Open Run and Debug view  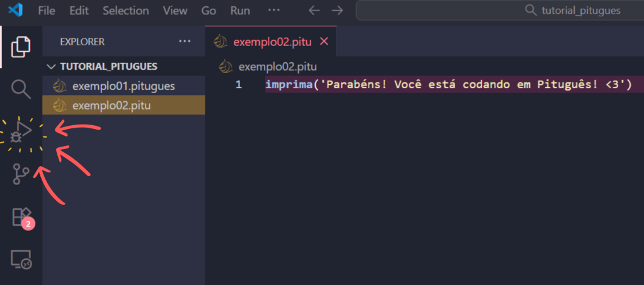[x=21, y=132]
